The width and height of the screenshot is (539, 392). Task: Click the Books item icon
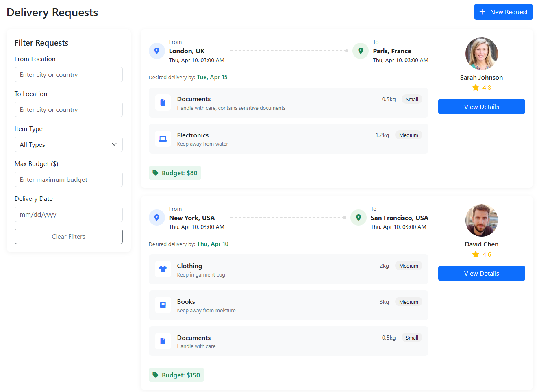point(163,305)
